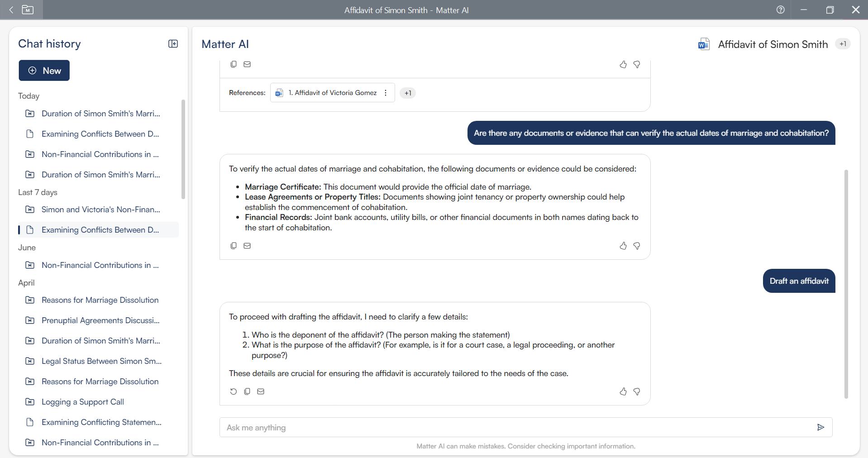Start a New chat
The image size is (868, 458).
tap(44, 71)
